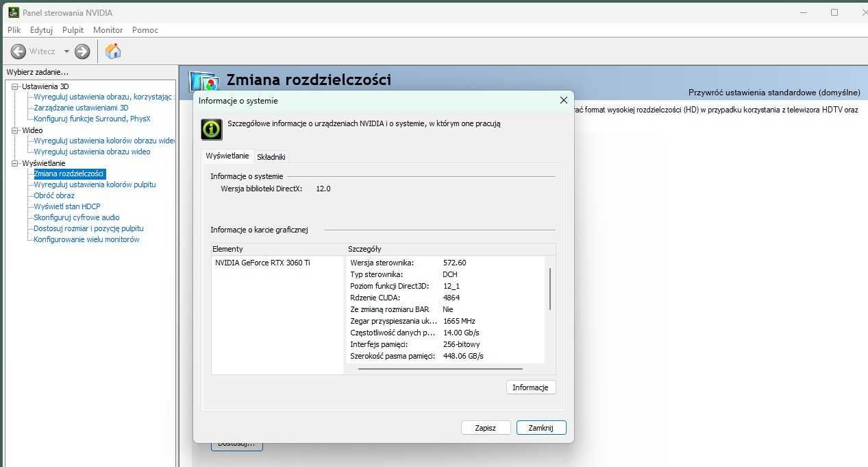868x467 pixels.
Task: Click driver version value 572.60
Action: [x=454, y=263]
